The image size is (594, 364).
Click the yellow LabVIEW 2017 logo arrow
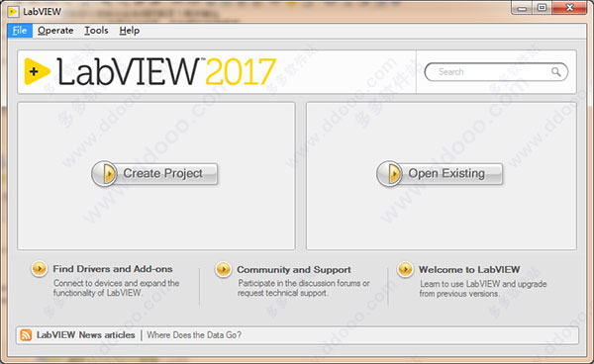pos(38,71)
